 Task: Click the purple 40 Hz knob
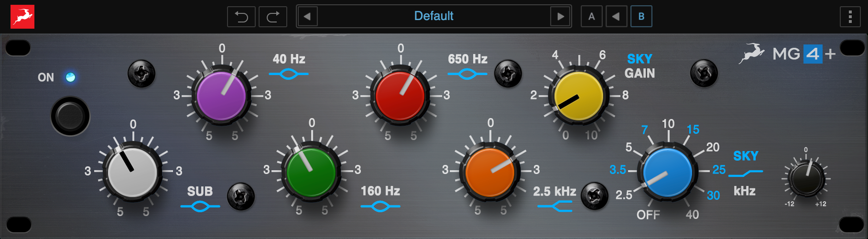tap(221, 96)
